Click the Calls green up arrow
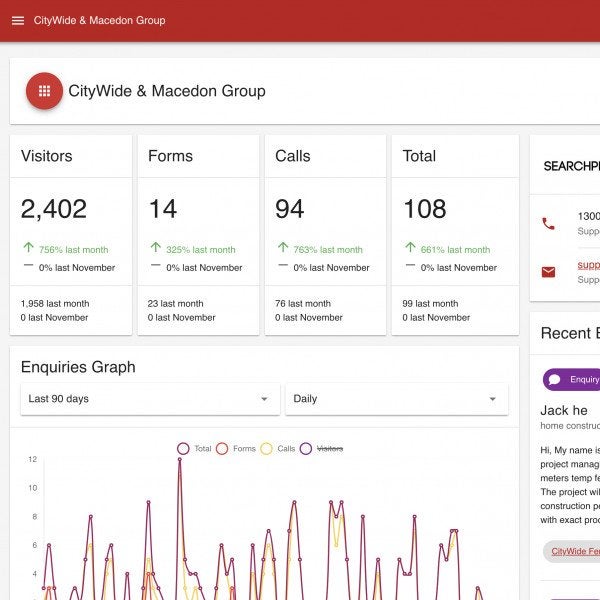Viewport: 600px width, 600px height. pos(283,247)
